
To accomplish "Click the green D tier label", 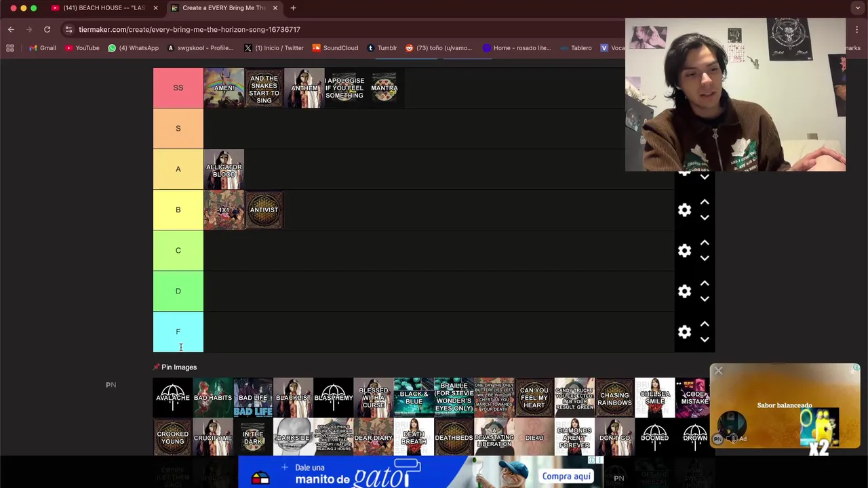I will (178, 291).
